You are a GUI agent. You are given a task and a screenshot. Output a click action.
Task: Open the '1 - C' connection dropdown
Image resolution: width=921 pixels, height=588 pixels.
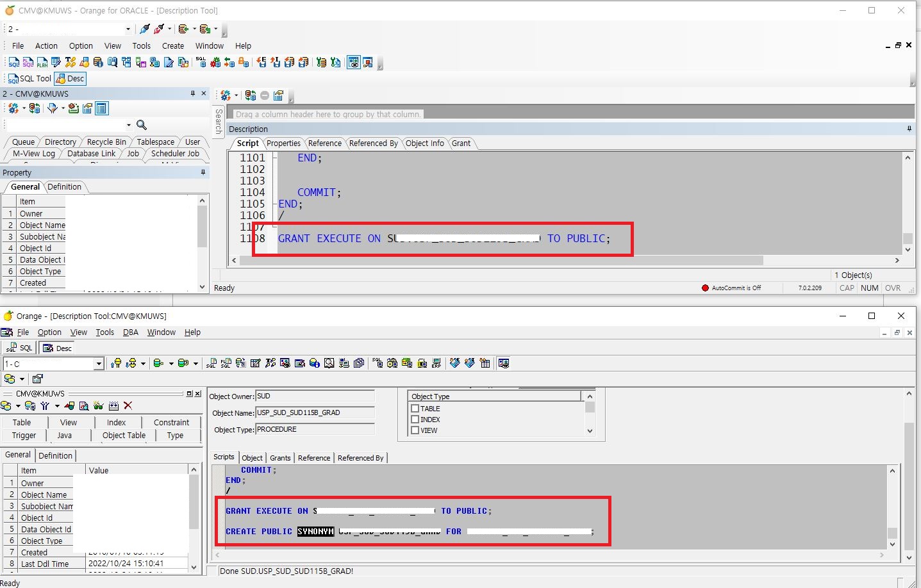pyautogui.click(x=99, y=364)
